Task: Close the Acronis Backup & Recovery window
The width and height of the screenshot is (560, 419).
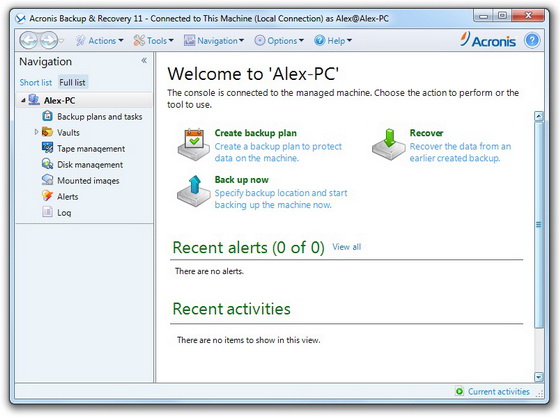Action: coord(528,16)
